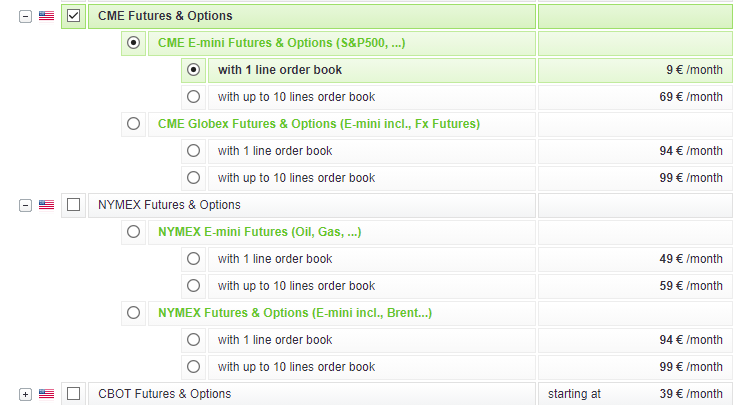Image resolution: width=741 pixels, height=405 pixels.
Task: Click the US flag icon beside CBOT Futures
Action: [x=46, y=394]
